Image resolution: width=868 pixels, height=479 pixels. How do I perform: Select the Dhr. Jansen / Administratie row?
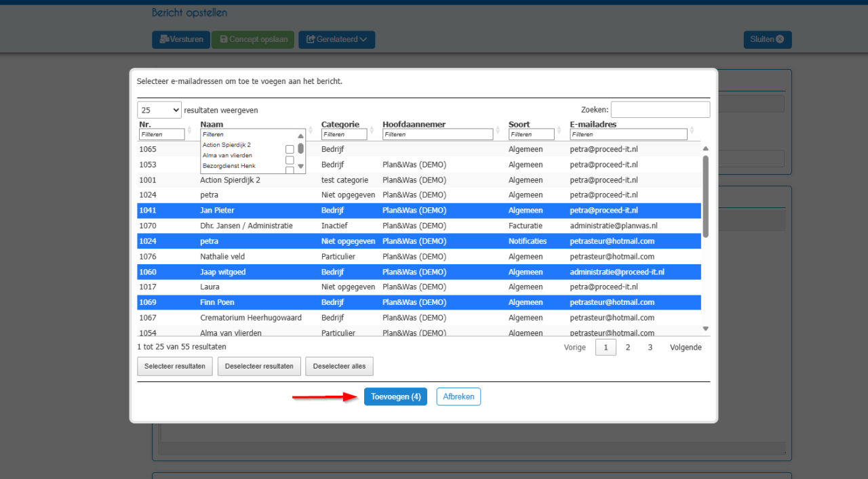(x=419, y=226)
